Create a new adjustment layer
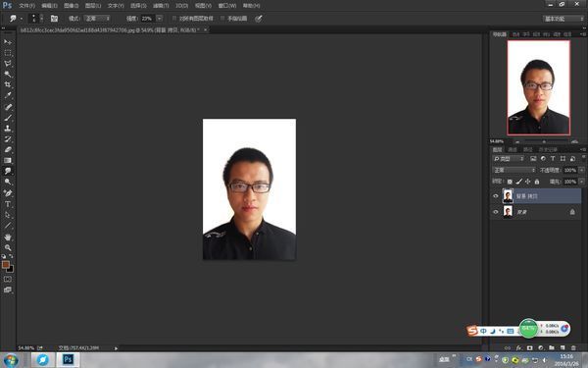588x368 pixels. tap(541, 348)
